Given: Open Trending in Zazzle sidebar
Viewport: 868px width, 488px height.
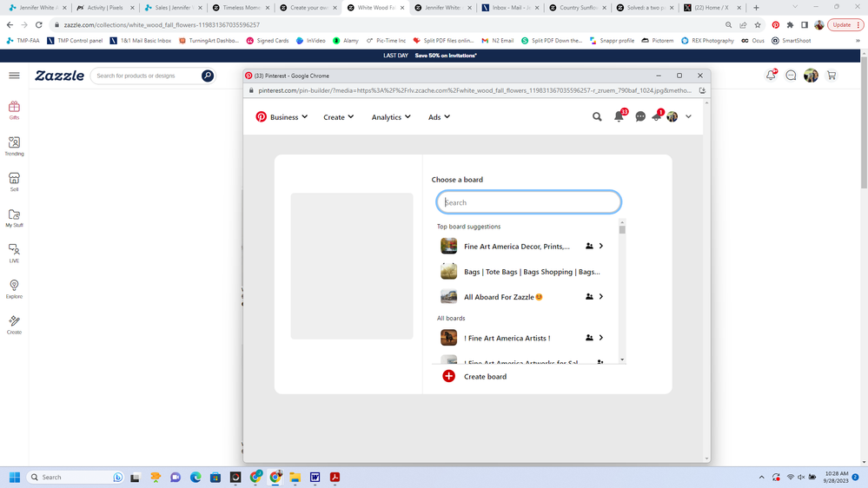Looking at the screenshot, I should [14, 145].
